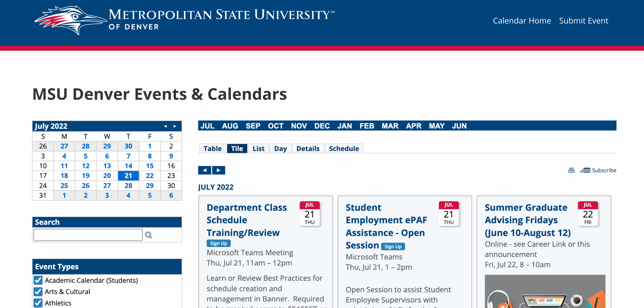The width and height of the screenshot is (644, 308).
Task: Click the search magnifier icon
Action: [149, 235]
